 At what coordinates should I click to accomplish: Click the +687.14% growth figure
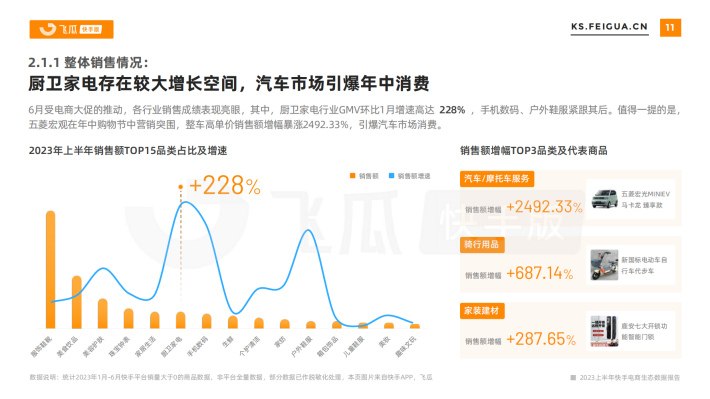coord(539,273)
